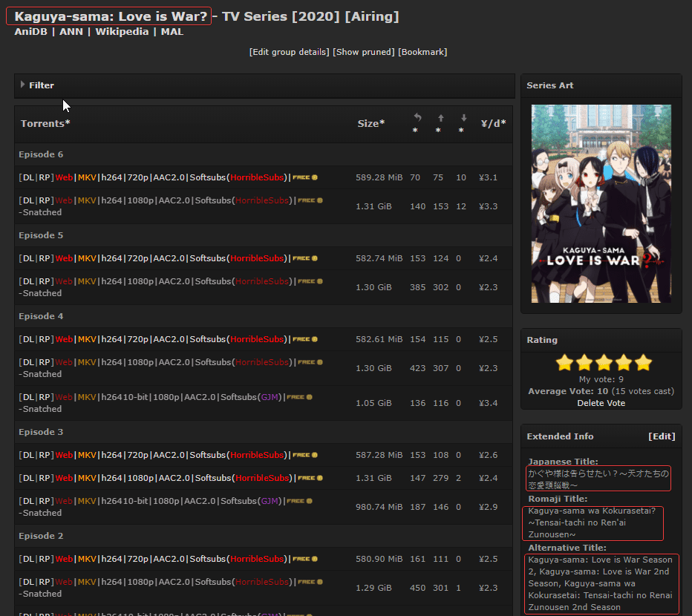Viewport: 692px width, 616px height.
Task: Click the ¥3.1 value
Action: [488, 177]
